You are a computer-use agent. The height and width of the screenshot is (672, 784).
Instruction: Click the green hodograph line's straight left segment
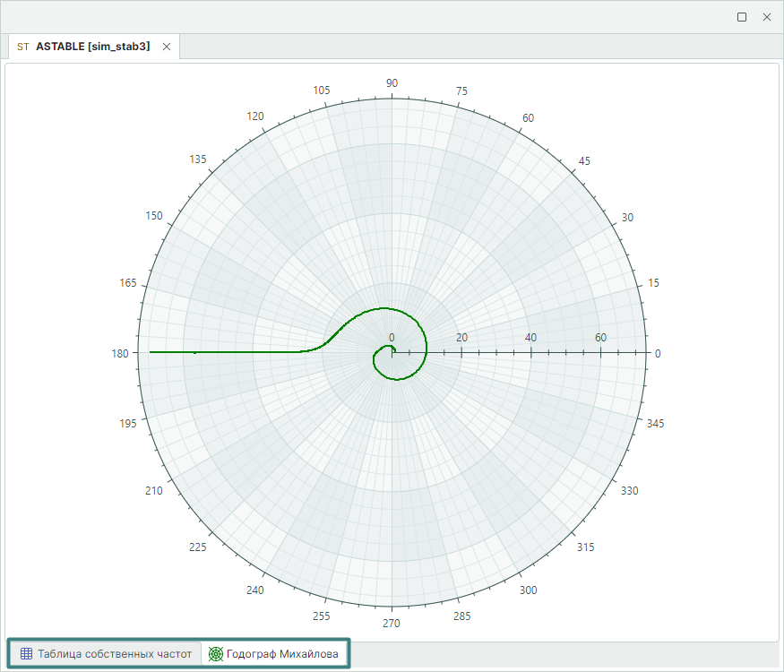224,353
